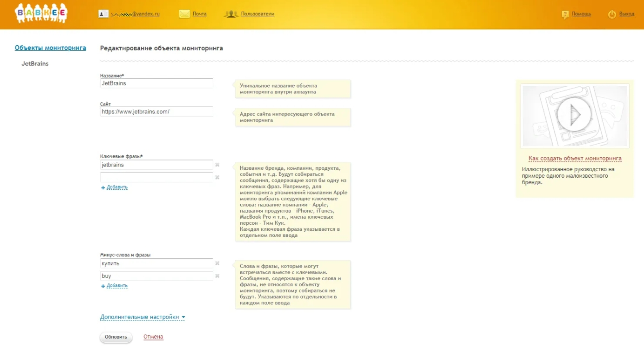Focus the empty key phrase field
This screenshot has height=346, width=644.
[156, 177]
